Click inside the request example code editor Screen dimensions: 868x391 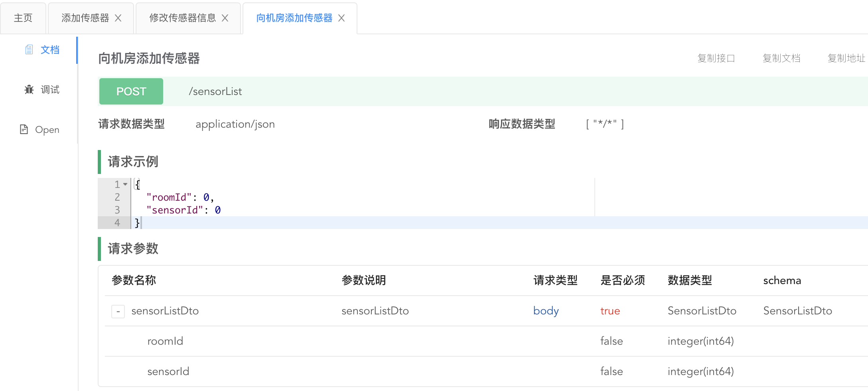pyautogui.click(x=359, y=203)
